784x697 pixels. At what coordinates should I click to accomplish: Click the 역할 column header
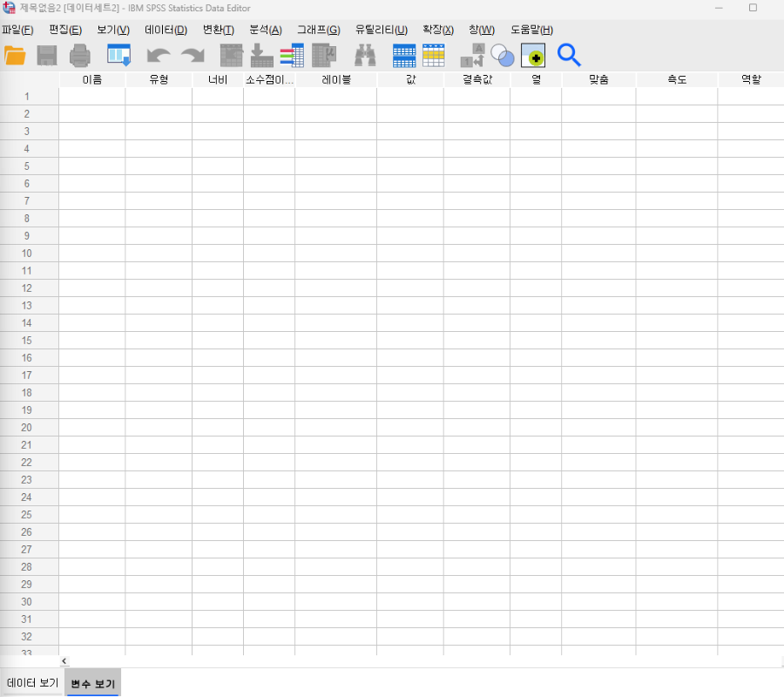click(751, 79)
